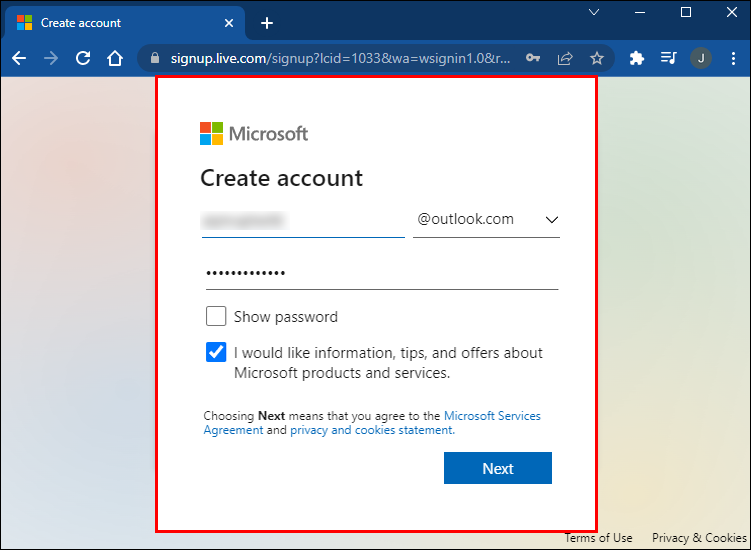Image resolution: width=751 pixels, height=550 pixels.
Task: Open Terms of Use footer link
Action: tap(598, 538)
